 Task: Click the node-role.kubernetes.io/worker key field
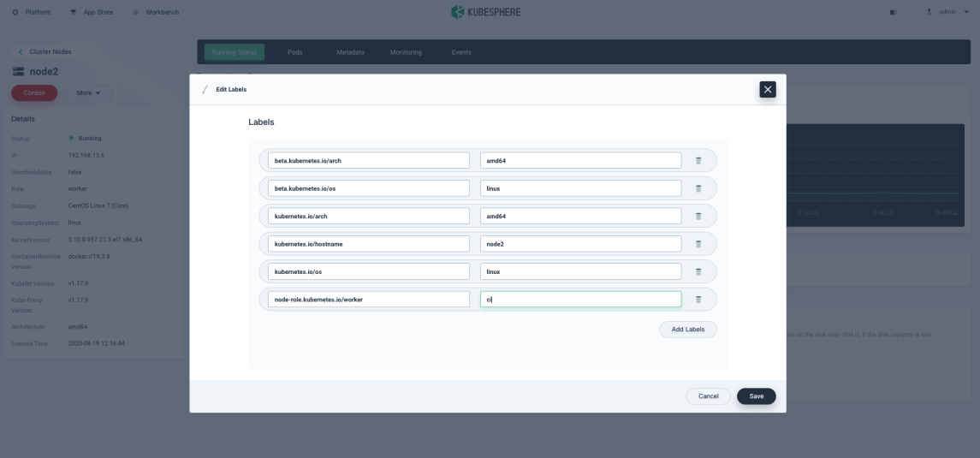[x=368, y=300]
